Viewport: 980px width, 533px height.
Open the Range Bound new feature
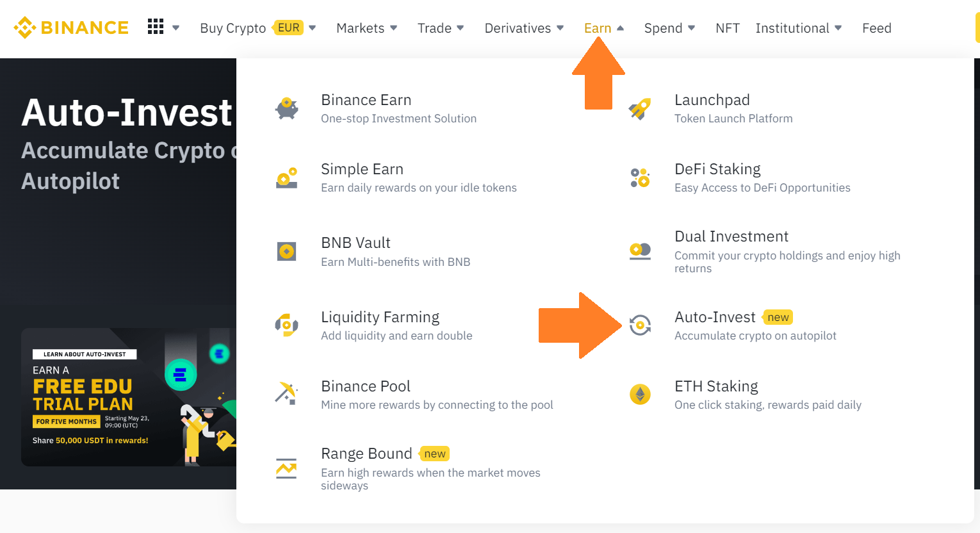(x=366, y=454)
